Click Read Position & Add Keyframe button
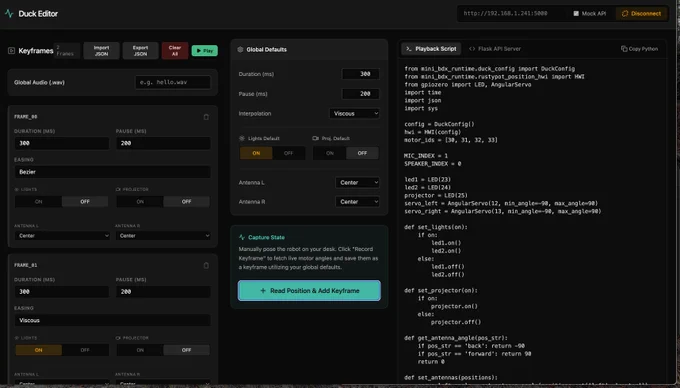 point(309,290)
